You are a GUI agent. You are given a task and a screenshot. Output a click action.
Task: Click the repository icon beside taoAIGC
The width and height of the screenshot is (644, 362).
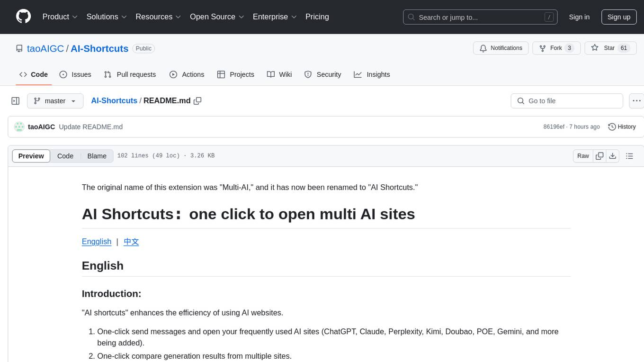(x=19, y=48)
